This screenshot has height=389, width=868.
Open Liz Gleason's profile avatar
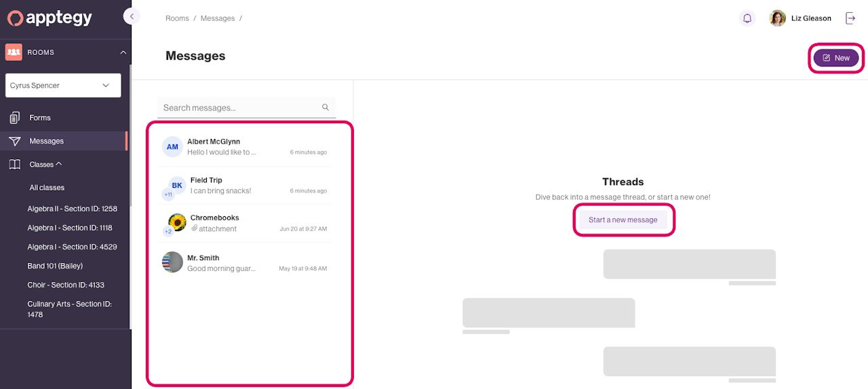click(778, 18)
